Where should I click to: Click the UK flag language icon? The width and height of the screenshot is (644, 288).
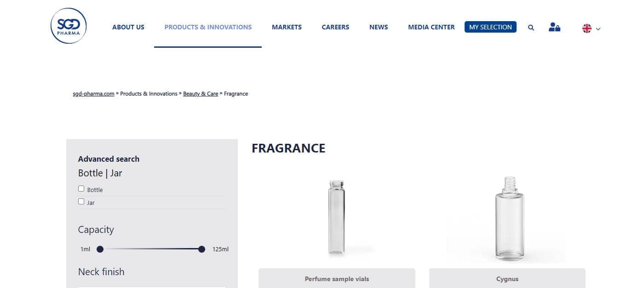click(x=587, y=28)
